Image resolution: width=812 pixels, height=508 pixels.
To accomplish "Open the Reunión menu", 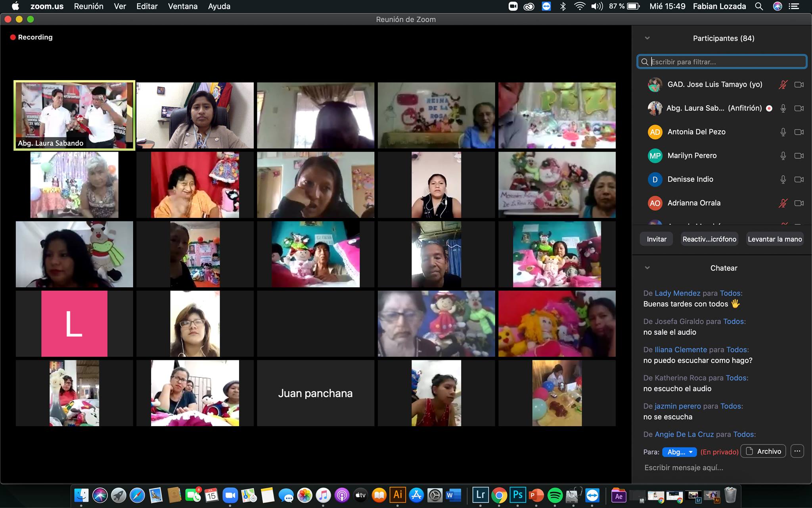I will [88, 6].
